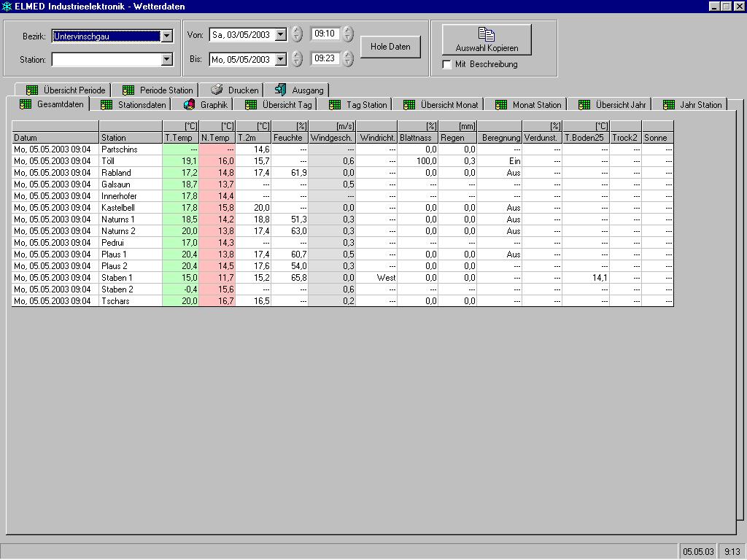Click the Bis time field 09:23
Image resolution: width=747 pixels, height=560 pixels.
(324, 58)
